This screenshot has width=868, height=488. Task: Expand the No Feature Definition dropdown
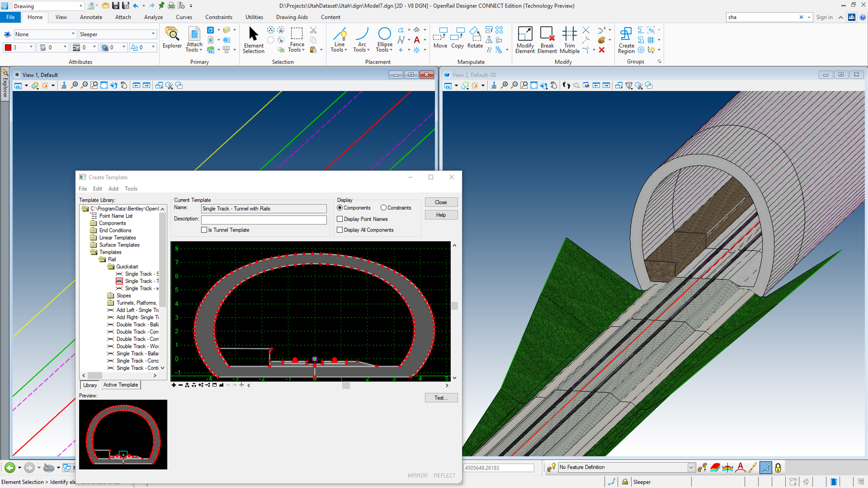point(691,468)
